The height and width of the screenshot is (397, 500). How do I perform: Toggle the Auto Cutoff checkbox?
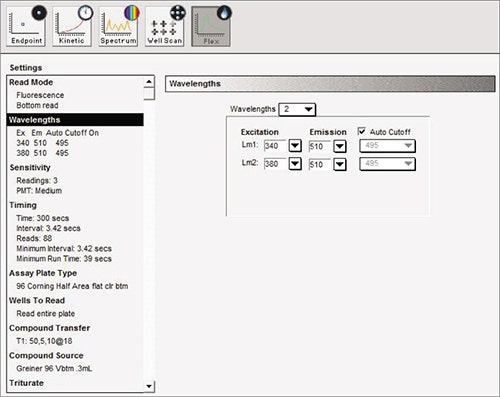[x=362, y=131]
